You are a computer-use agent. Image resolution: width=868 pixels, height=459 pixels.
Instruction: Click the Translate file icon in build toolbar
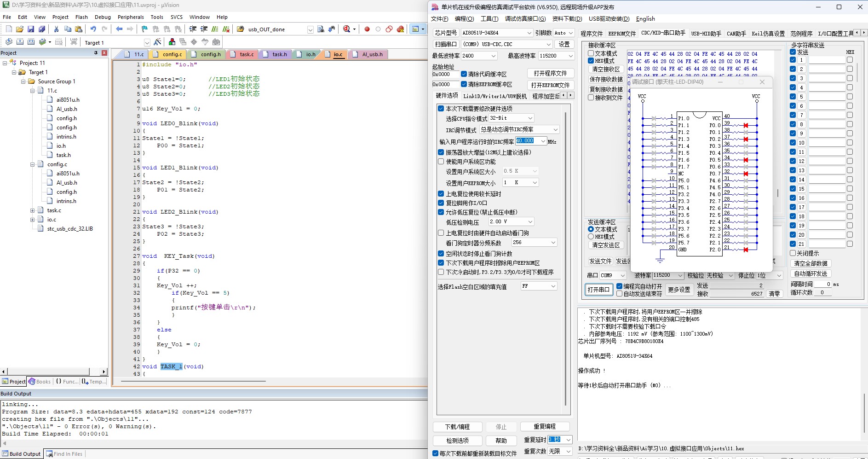point(9,42)
